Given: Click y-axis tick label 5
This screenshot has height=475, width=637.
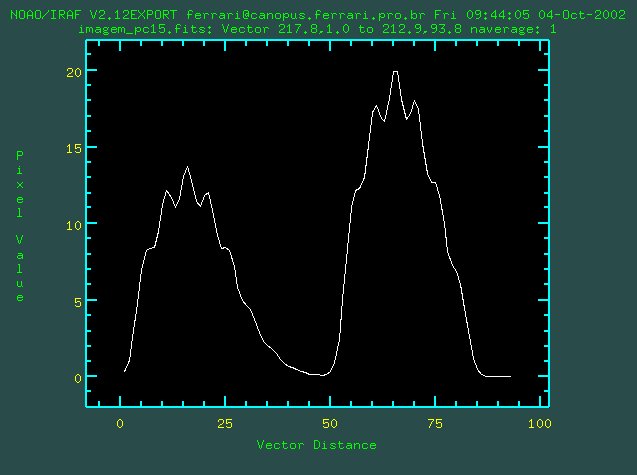Looking at the screenshot, I should click(78, 302).
